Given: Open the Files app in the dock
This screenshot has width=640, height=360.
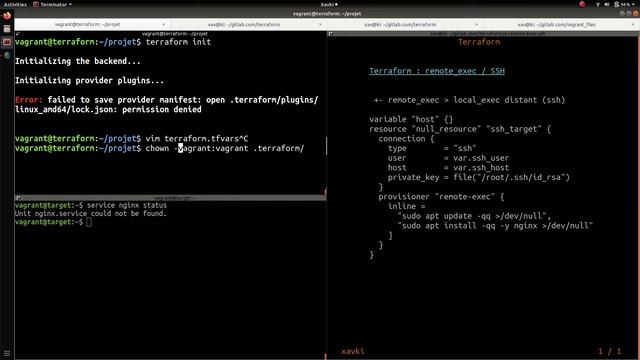Looking at the screenshot, I should (7, 29).
